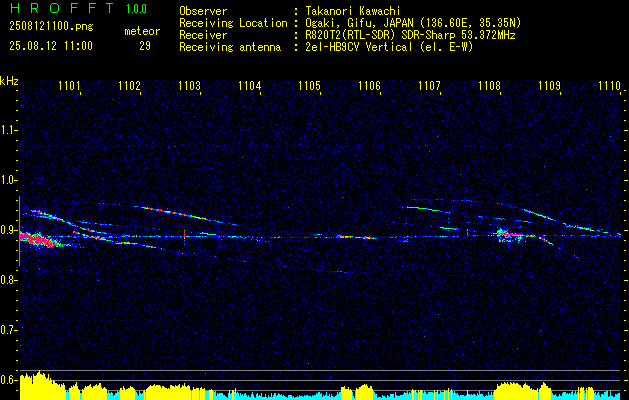Click the Receiving Location label
The width and height of the screenshot is (629, 400).
click(233, 23)
